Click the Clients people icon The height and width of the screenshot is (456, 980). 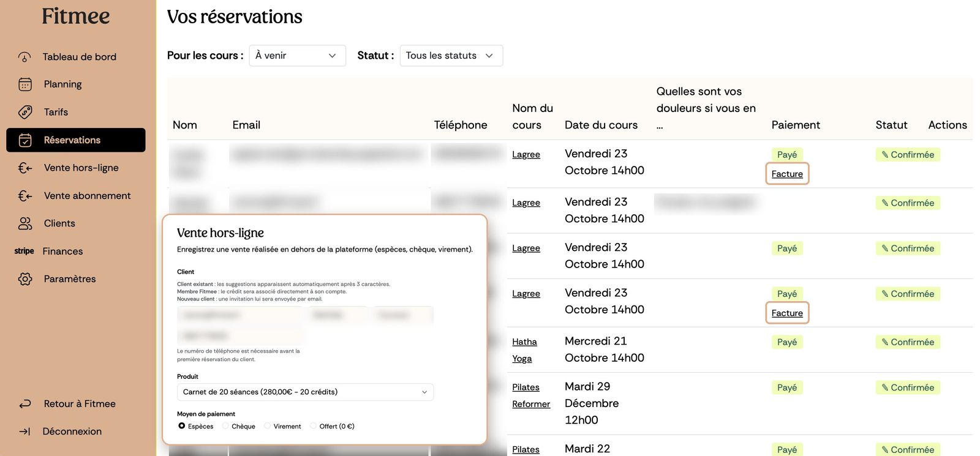point(25,223)
